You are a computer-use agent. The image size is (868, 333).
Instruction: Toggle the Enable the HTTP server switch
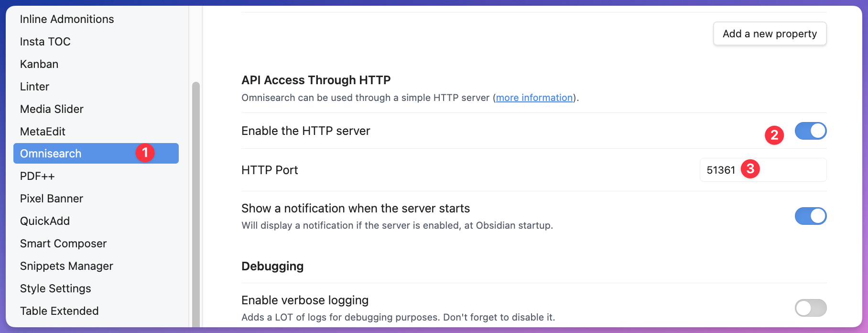click(x=810, y=131)
